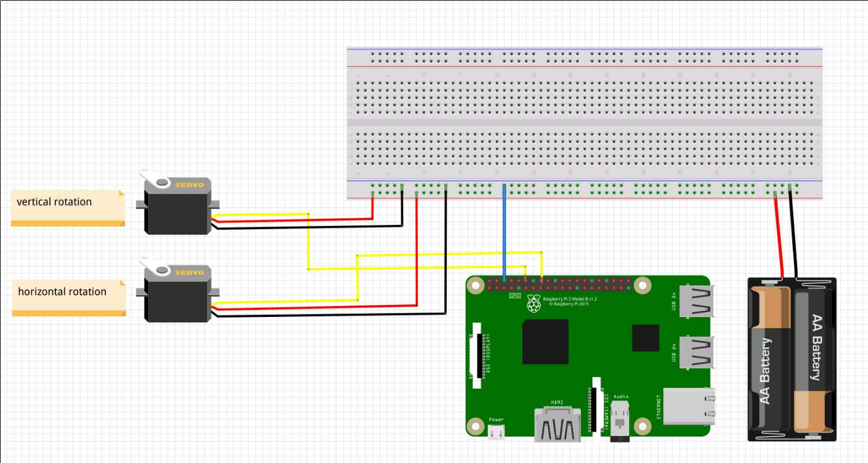
Task: Select the "horizontal rotation" note
Action: [x=69, y=298]
